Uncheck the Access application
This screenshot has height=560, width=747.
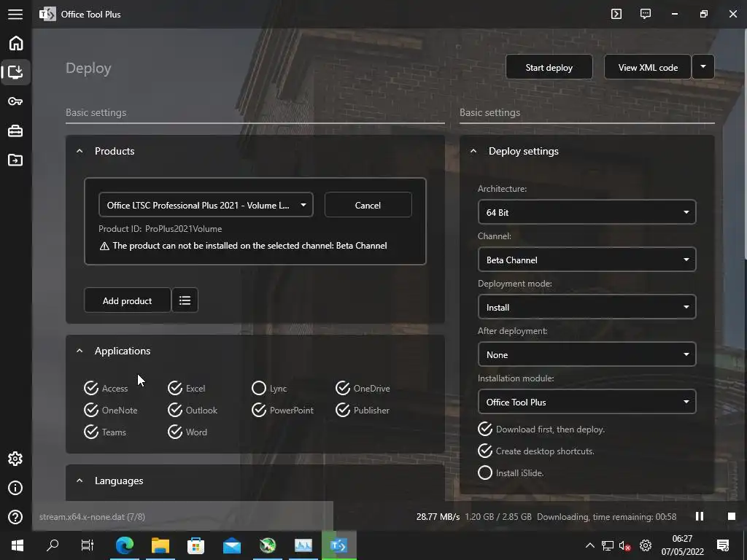106,388
